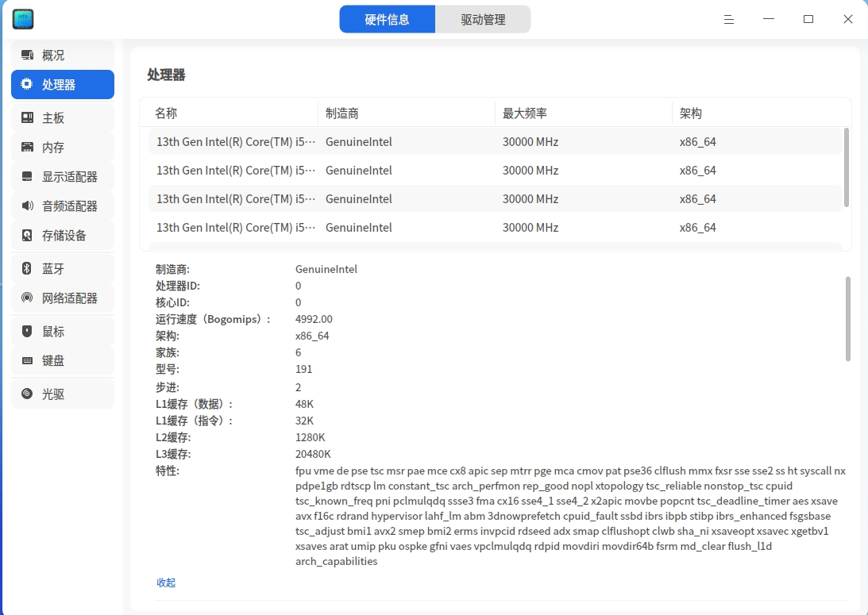Minimize the Device Manager window
Screen dimensions: 868x615
pos(769,19)
